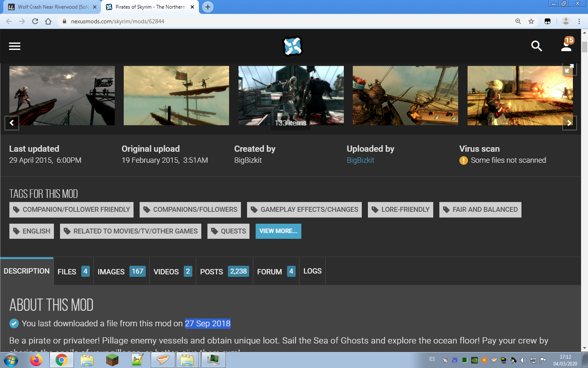
Task: Click the Avast antivirus tray icon
Action: click(484, 360)
